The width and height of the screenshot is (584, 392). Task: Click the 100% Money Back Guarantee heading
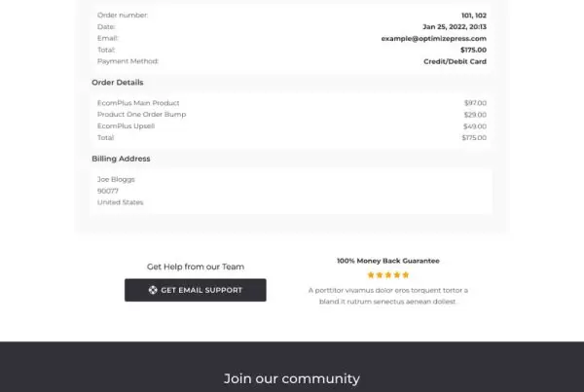coord(388,261)
